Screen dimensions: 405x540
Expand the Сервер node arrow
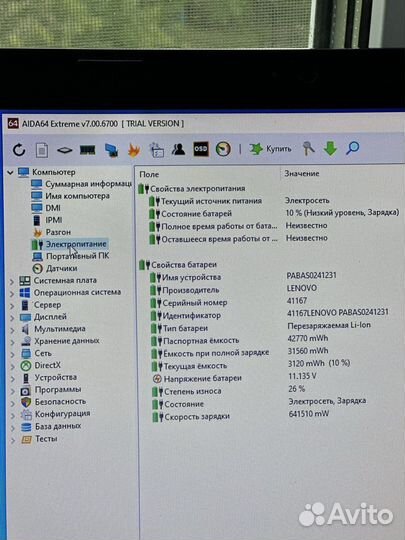(12, 306)
